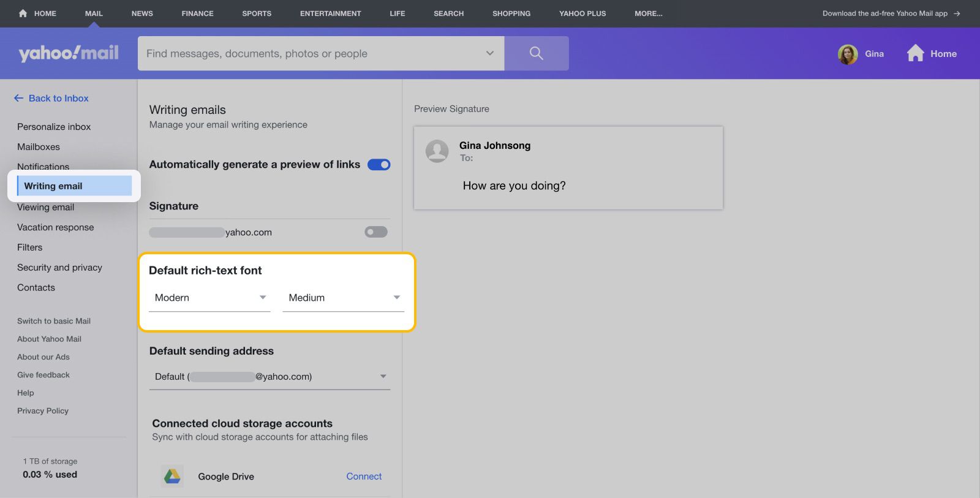Open LIFE in the top navigation

tap(398, 13)
